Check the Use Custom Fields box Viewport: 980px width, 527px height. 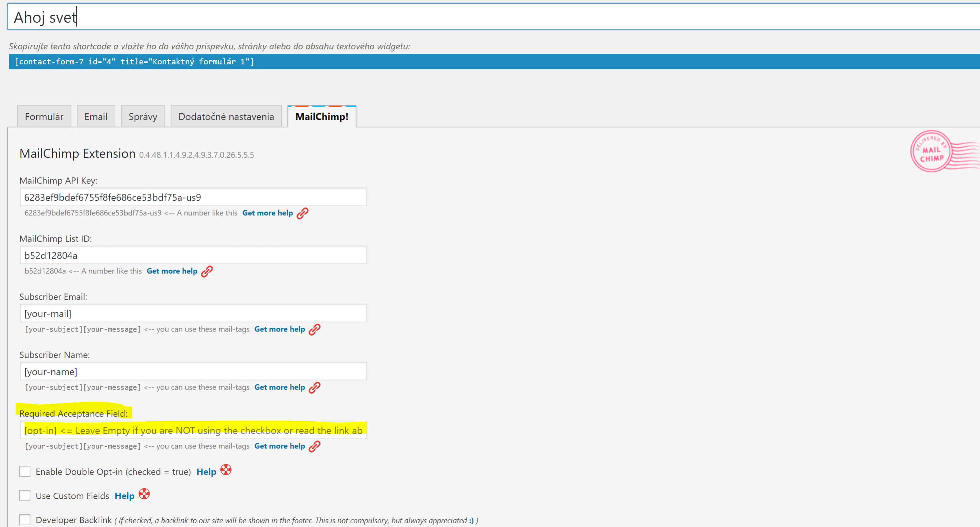point(25,496)
